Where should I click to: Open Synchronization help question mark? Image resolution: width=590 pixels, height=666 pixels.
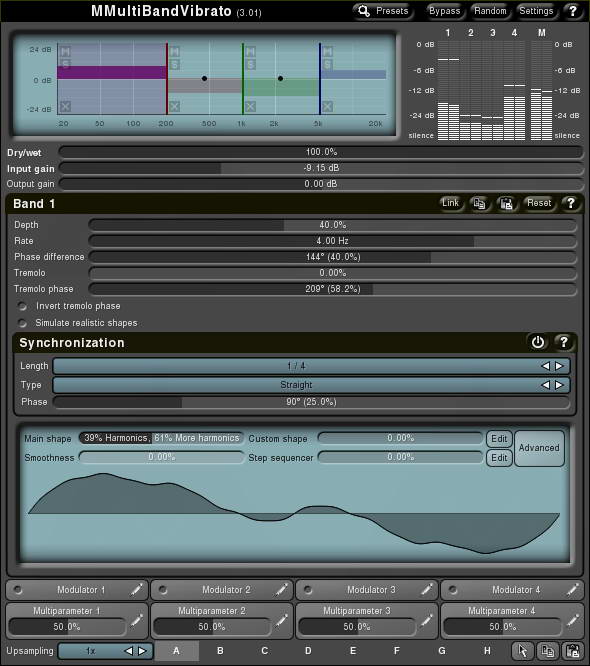point(564,342)
